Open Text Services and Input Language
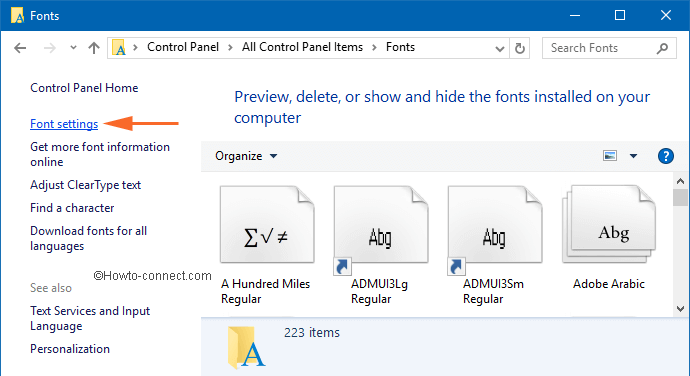This screenshot has height=376, width=690. [x=90, y=318]
